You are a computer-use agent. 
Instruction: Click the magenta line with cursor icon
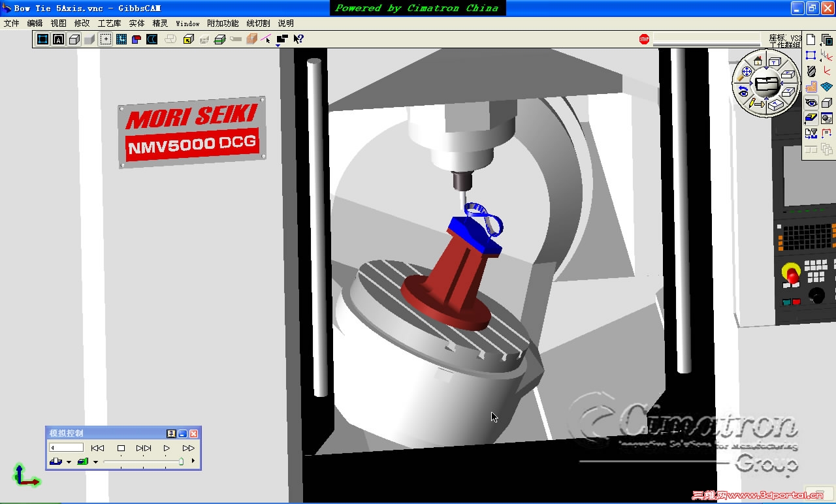pos(266,39)
